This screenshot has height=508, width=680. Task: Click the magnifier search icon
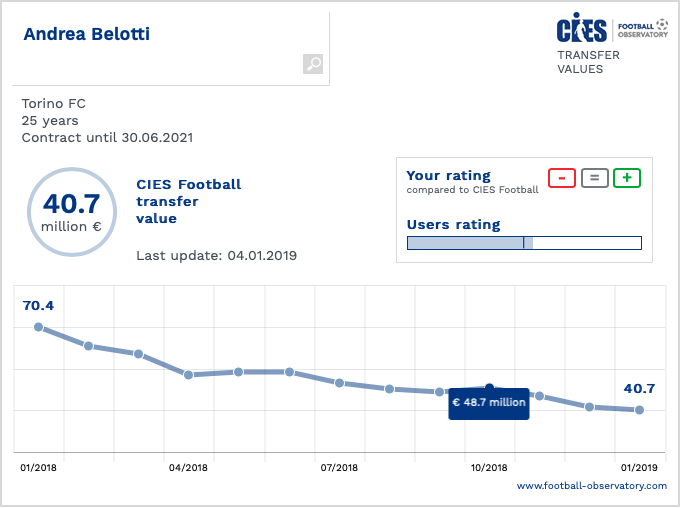(313, 64)
